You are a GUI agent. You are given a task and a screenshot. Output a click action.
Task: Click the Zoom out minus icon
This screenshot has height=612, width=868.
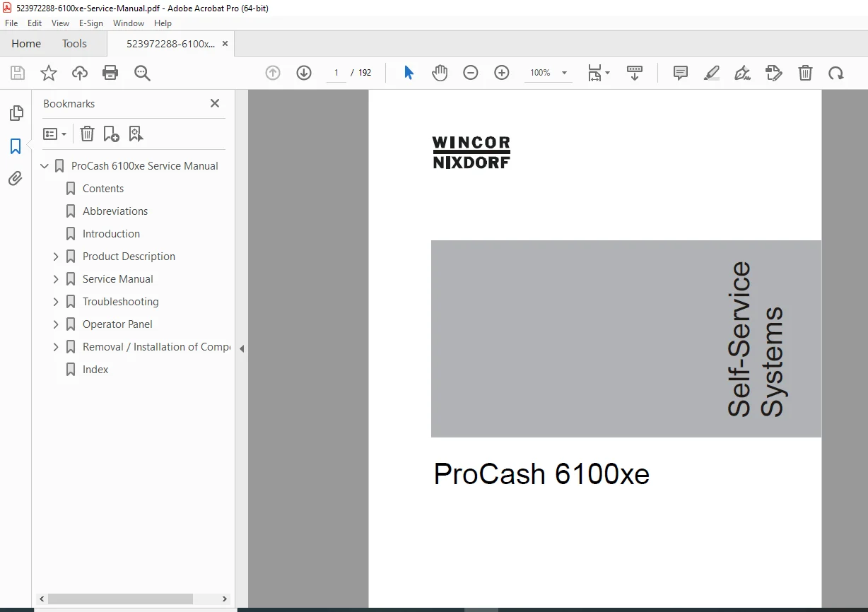coord(471,73)
